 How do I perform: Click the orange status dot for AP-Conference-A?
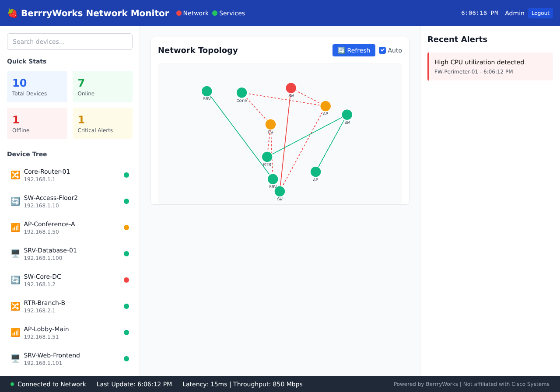click(126, 227)
